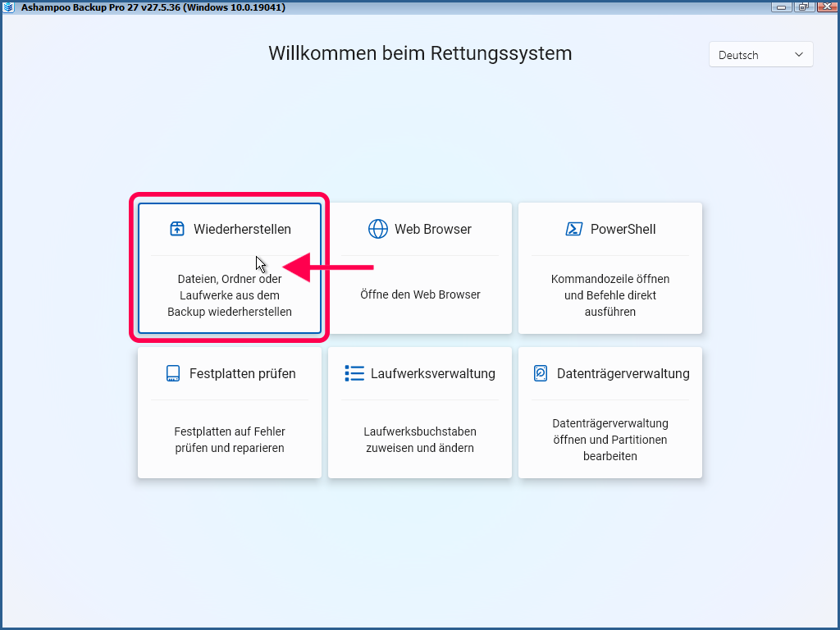Restore down the window size
The height and width of the screenshot is (630, 840).
pyautogui.click(x=804, y=7)
